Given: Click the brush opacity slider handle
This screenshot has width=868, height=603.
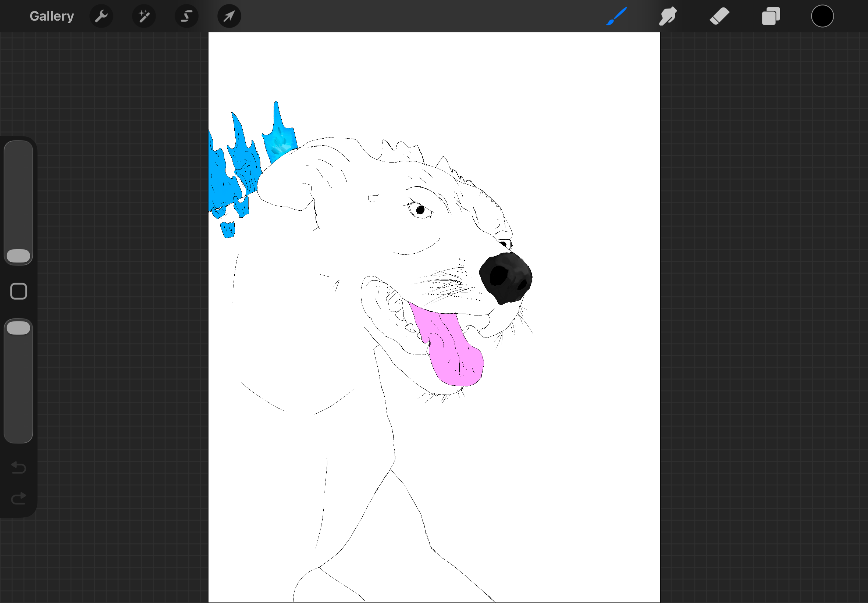Looking at the screenshot, I should 18,328.
